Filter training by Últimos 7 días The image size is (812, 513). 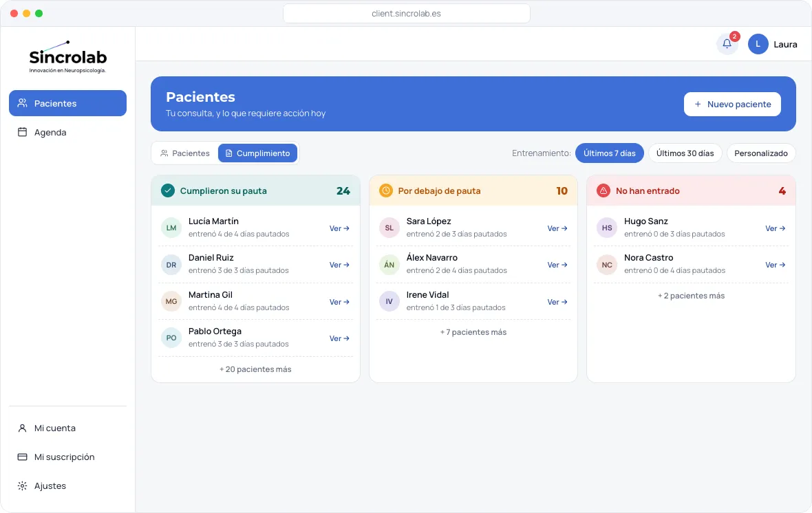[610, 153]
